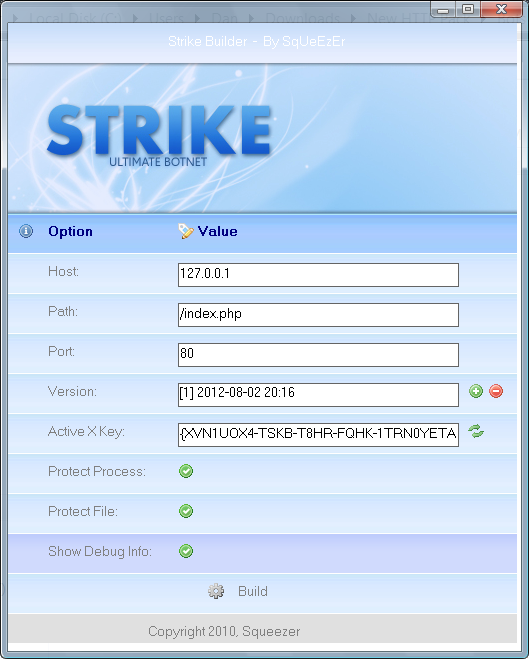Image resolution: width=529 pixels, height=659 pixels.
Task: Click the Show Debug Info: label
Action: (100, 551)
